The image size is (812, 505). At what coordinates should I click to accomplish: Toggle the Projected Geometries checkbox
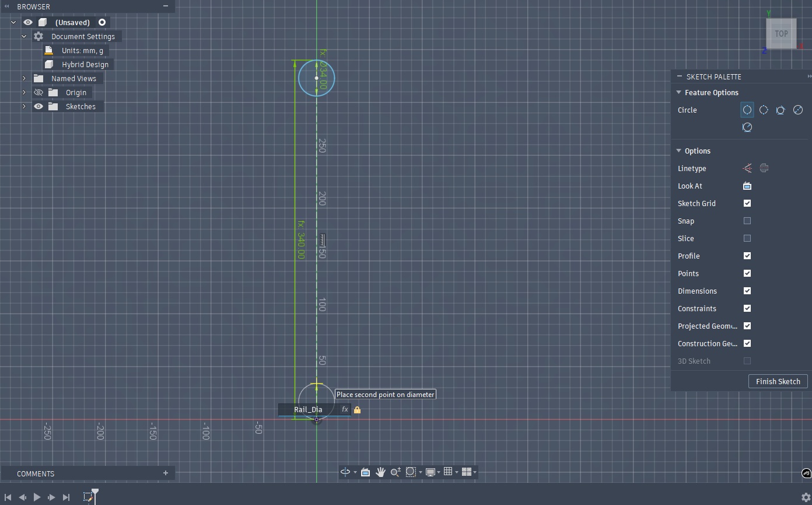tap(747, 326)
